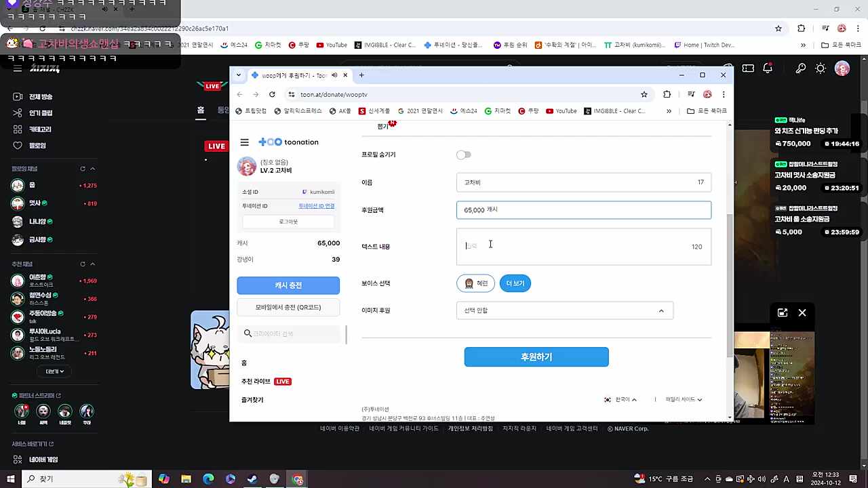Expand mini player to full view
The width and height of the screenshot is (868, 488).
coord(783,312)
